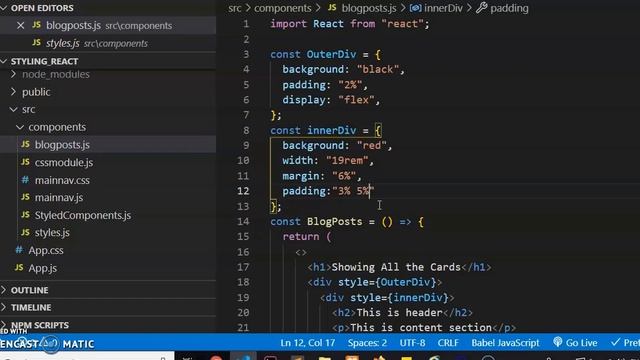Click JS icon of blogposts.js in Open Editors
The height and width of the screenshot is (360, 640).
pyautogui.click(x=36, y=25)
